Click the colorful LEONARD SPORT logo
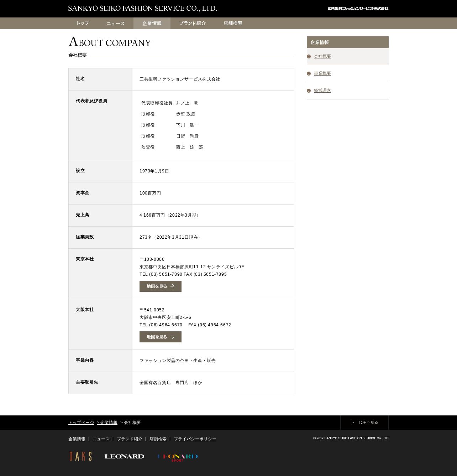Screen dimensions: 457x476 point(178,457)
